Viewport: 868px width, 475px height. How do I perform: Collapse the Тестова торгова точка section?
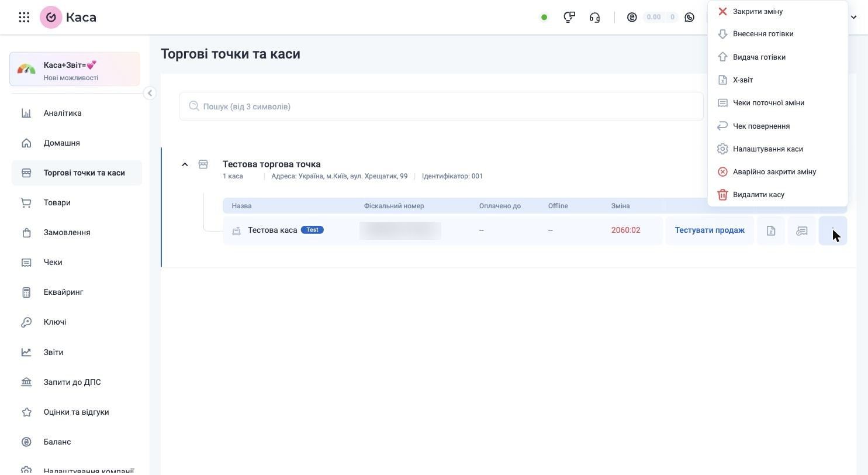coord(185,164)
